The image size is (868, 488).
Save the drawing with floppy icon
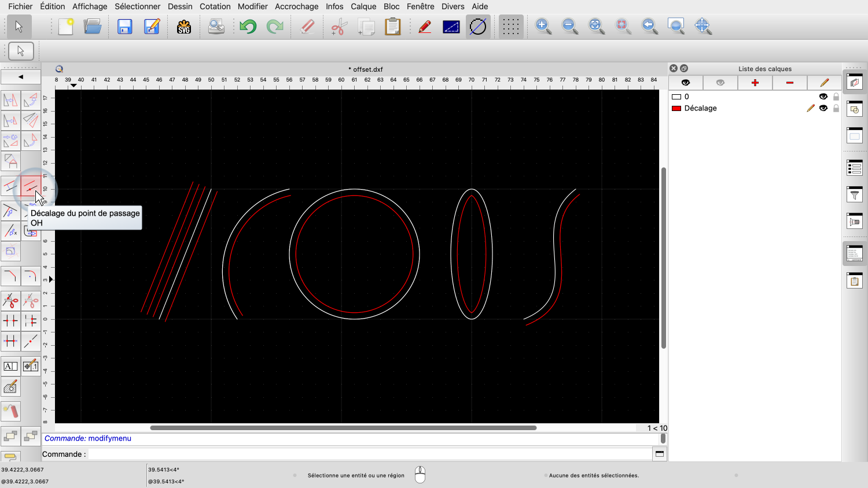point(124,26)
